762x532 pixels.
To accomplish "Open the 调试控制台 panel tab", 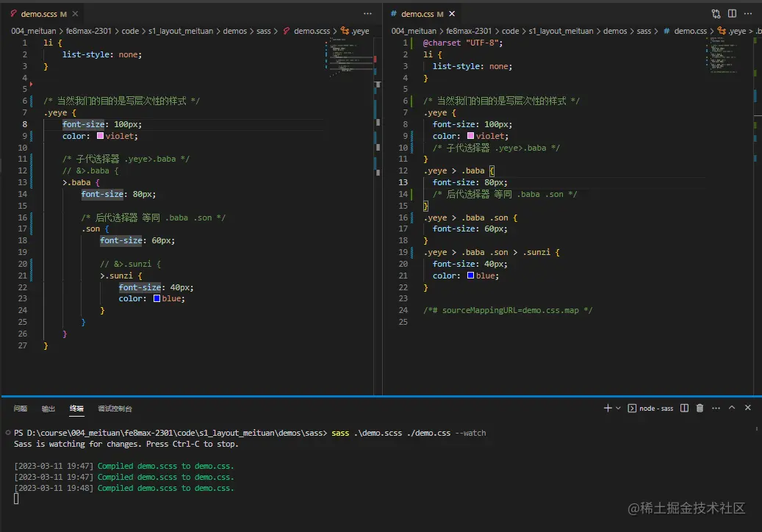I will [115, 409].
